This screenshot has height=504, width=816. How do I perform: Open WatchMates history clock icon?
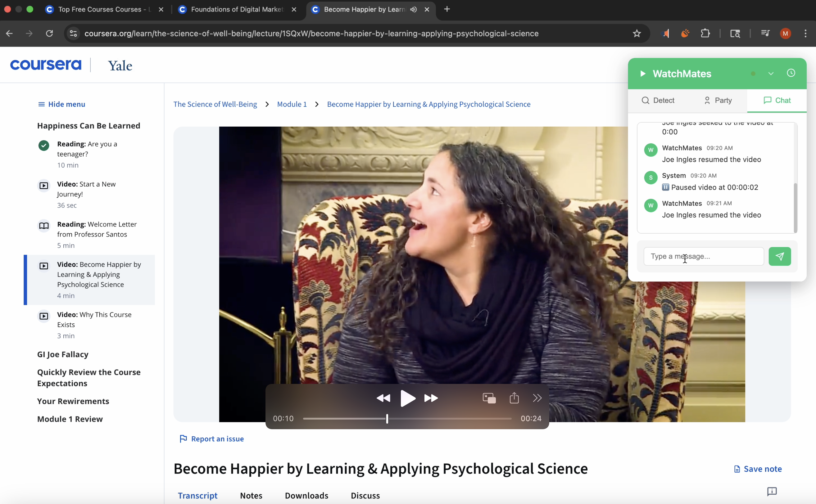pyautogui.click(x=791, y=73)
